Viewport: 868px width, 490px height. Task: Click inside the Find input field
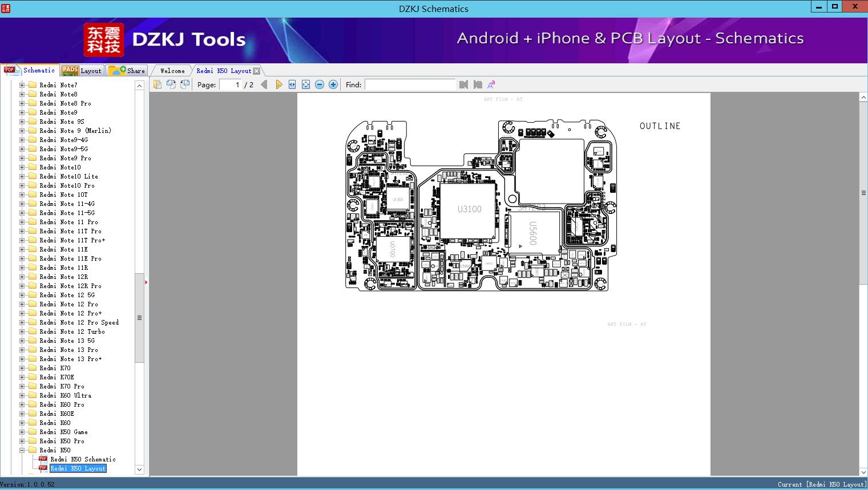coord(410,84)
